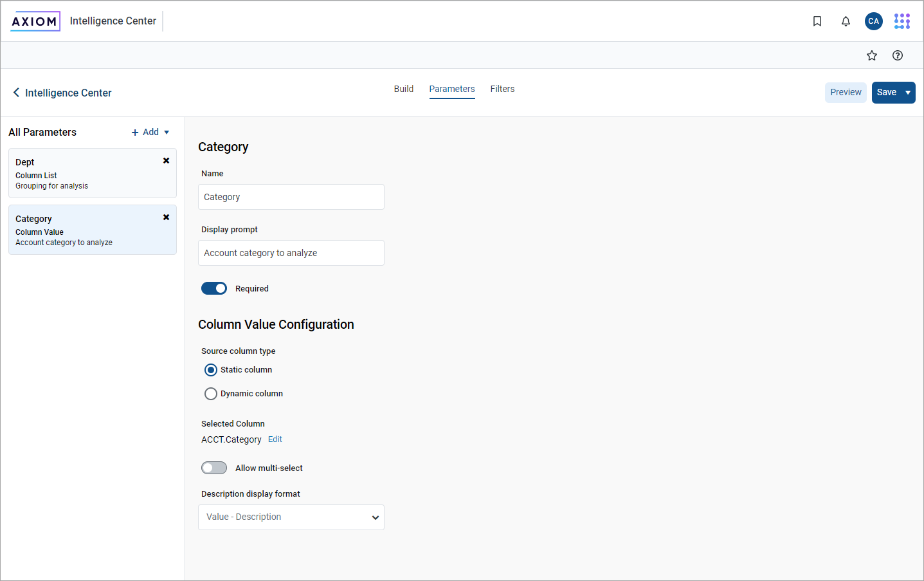The width and height of the screenshot is (924, 581).
Task: Delete the Category parameter with X
Action: pyautogui.click(x=166, y=217)
